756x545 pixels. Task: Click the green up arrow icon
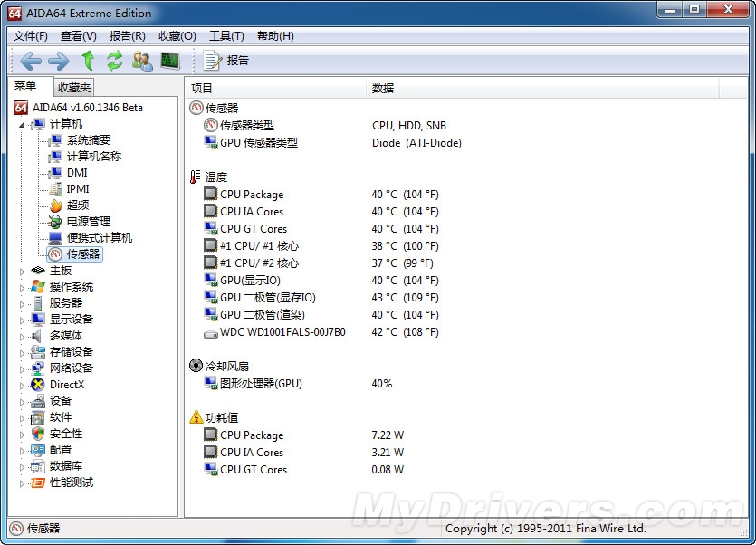(88, 61)
